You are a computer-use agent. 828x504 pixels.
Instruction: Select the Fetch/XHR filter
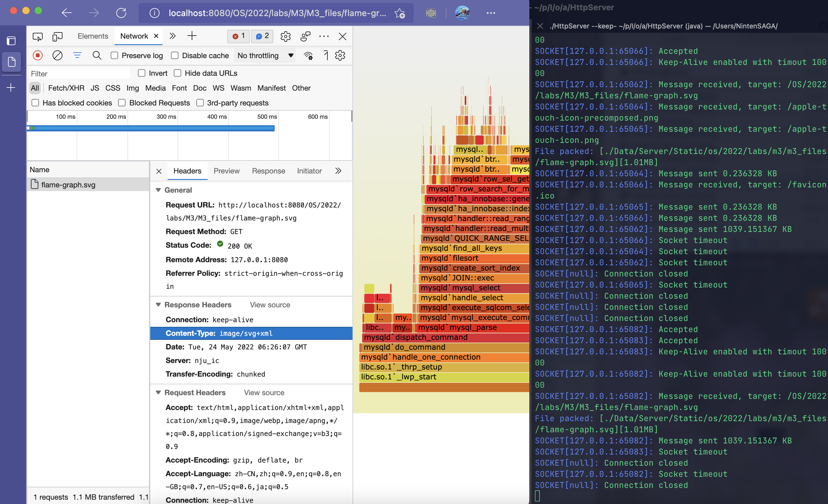pyautogui.click(x=66, y=88)
